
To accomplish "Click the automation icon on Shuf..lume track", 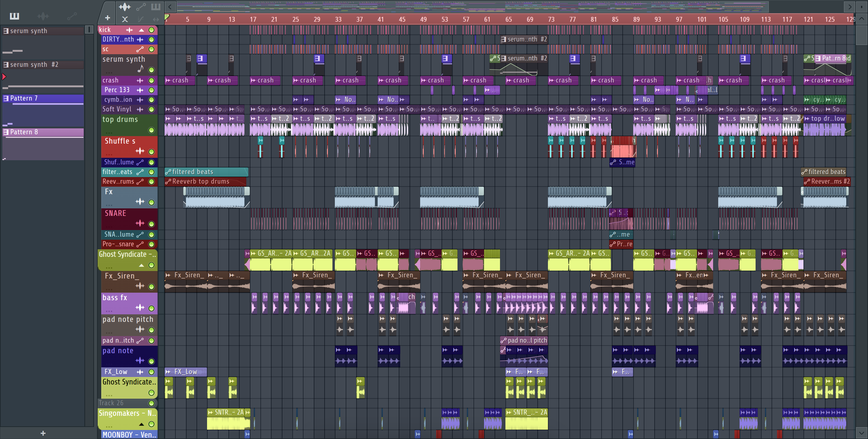I will [140, 162].
